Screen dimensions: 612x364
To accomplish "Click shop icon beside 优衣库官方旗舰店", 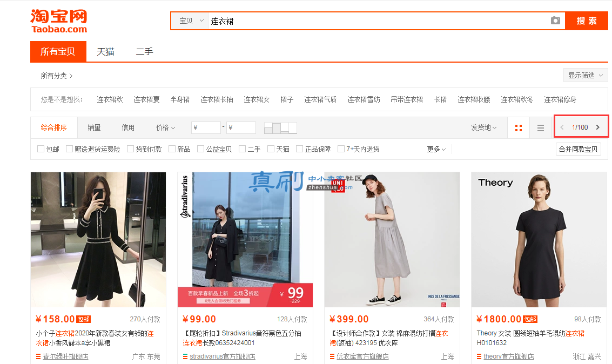I will pos(332,356).
